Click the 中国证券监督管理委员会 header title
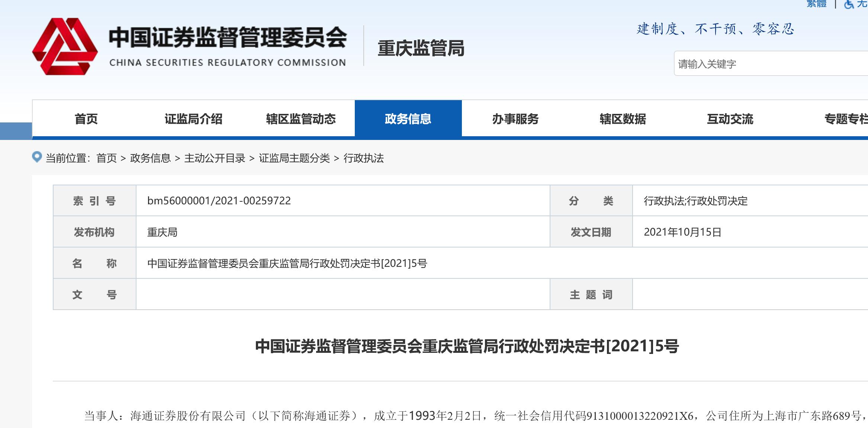Viewport: 868px width, 428px height. (228, 37)
